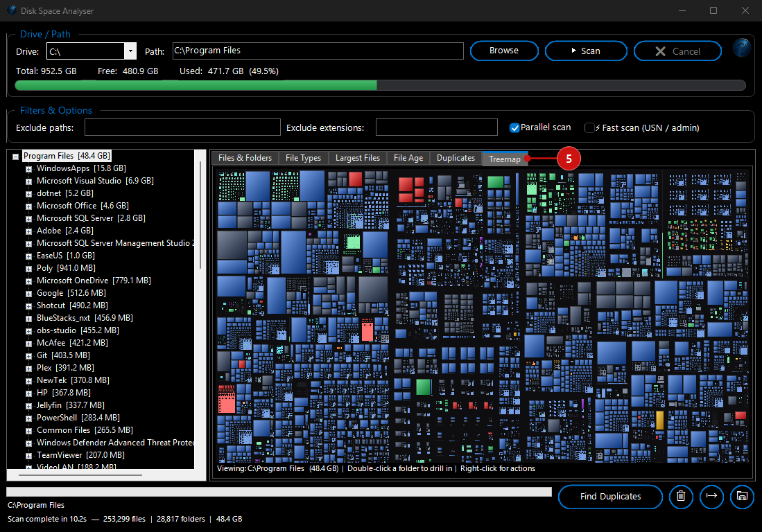Open the File Age tab

point(408,158)
